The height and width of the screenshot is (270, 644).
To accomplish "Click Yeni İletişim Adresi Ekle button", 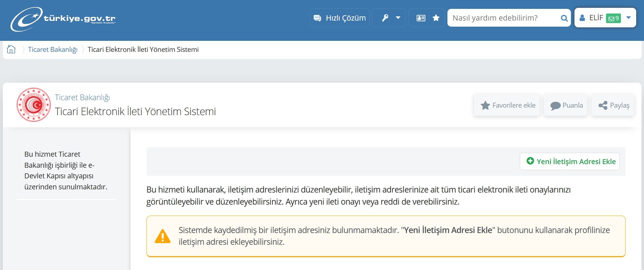I will [x=570, y=161].
